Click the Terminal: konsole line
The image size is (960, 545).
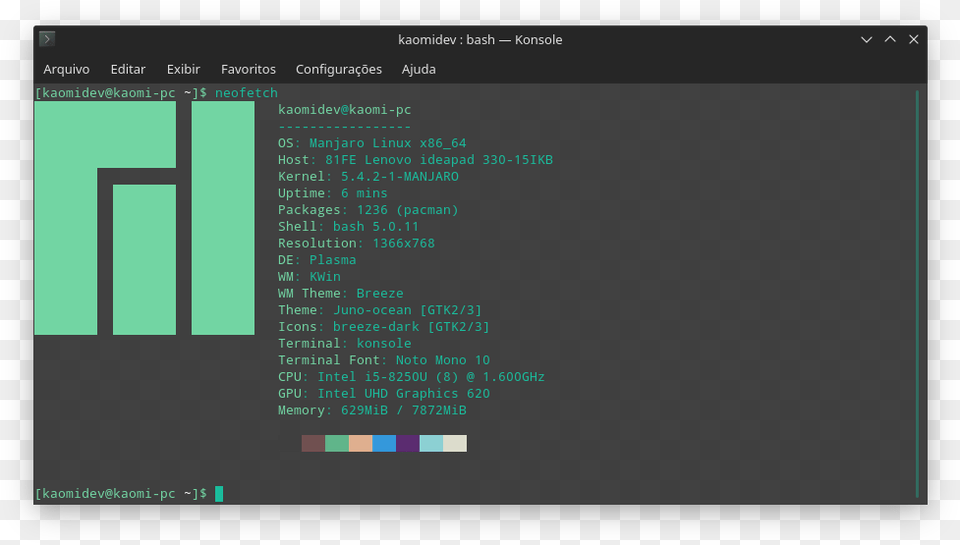(345, 344)
